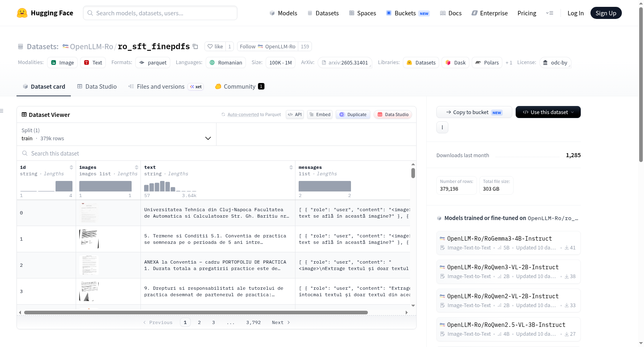Click Copy to bucket button
644x347 pixels.
click(474, 112)
